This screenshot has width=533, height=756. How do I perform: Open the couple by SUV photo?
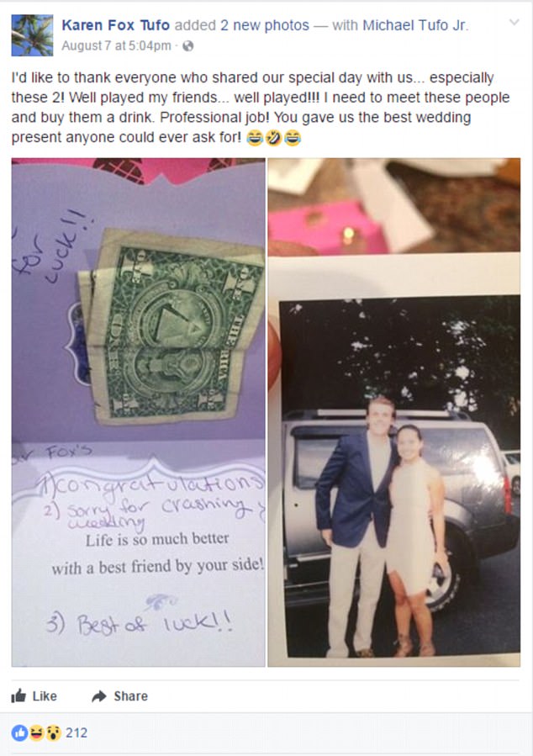pos(394,412)
